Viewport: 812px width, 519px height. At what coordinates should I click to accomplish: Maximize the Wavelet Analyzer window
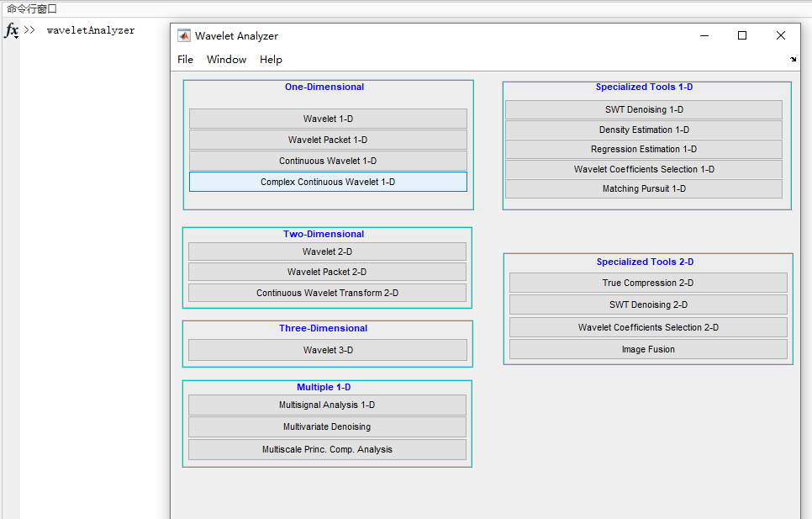click(x=742, y=35)
